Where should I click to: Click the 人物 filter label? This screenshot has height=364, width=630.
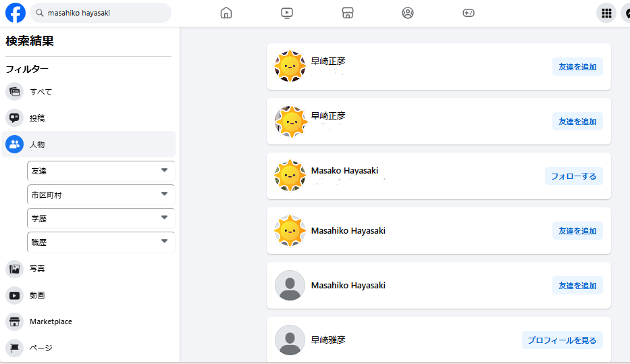[x=37, y=145]
